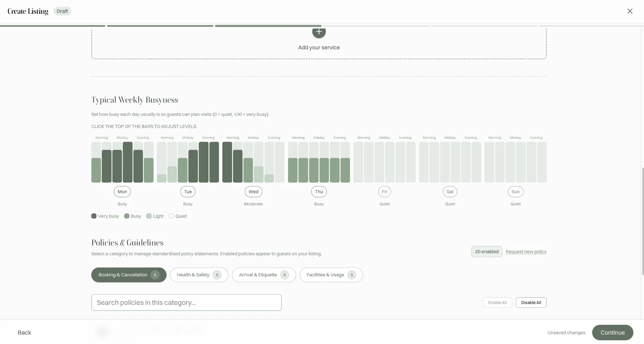Select the Sat day button

450,192
